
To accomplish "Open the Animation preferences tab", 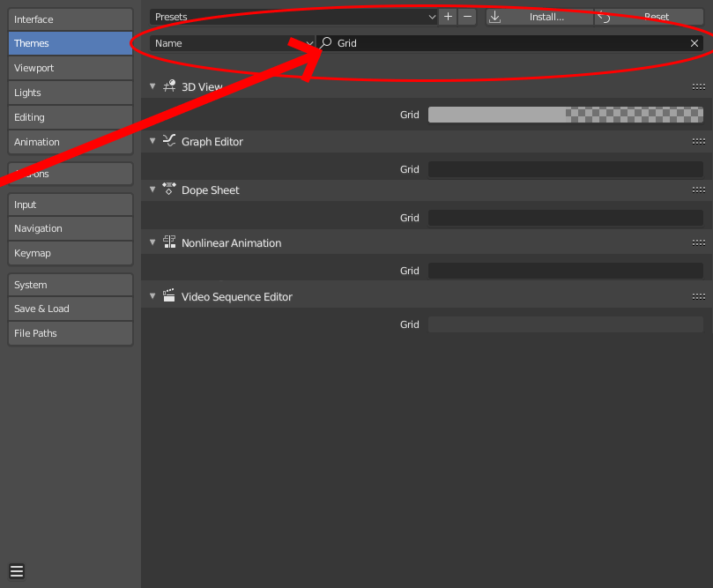I will tap(71, 141).
